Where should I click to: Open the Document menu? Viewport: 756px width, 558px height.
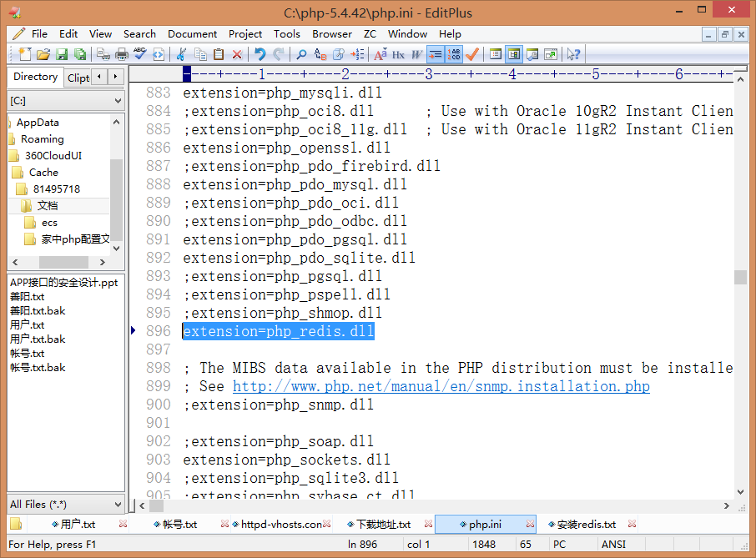tap(192, 34)
